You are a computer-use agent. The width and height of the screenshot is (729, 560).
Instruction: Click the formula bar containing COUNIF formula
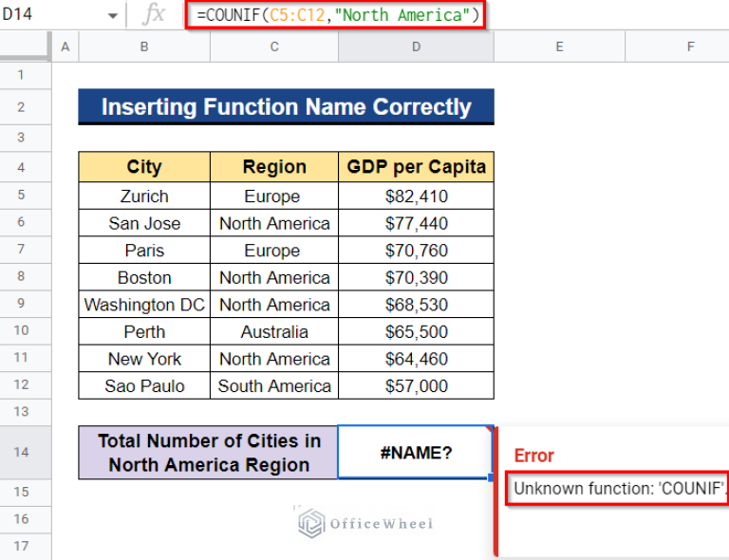click(335, 15)
